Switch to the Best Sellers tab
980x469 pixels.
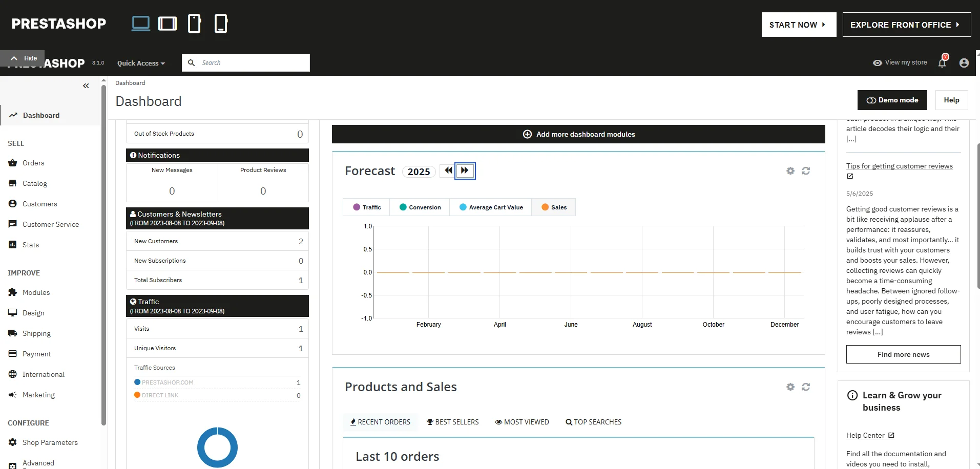tap(452, 422)
